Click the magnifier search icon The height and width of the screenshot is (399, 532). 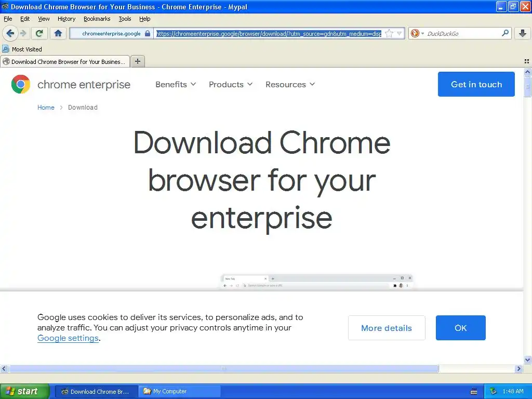(505, 33)
